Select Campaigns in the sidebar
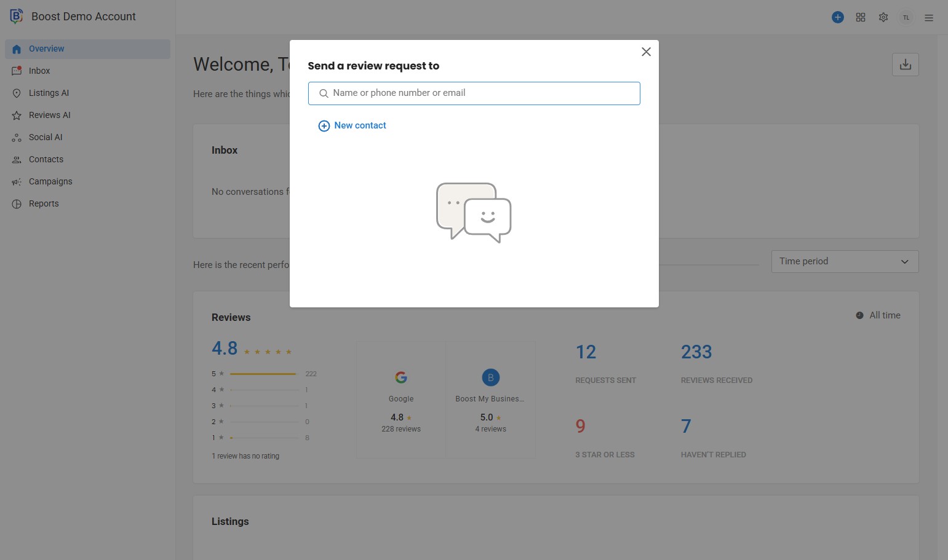The width and height of the screenshot is (948, 560). (x=50, y=181)
